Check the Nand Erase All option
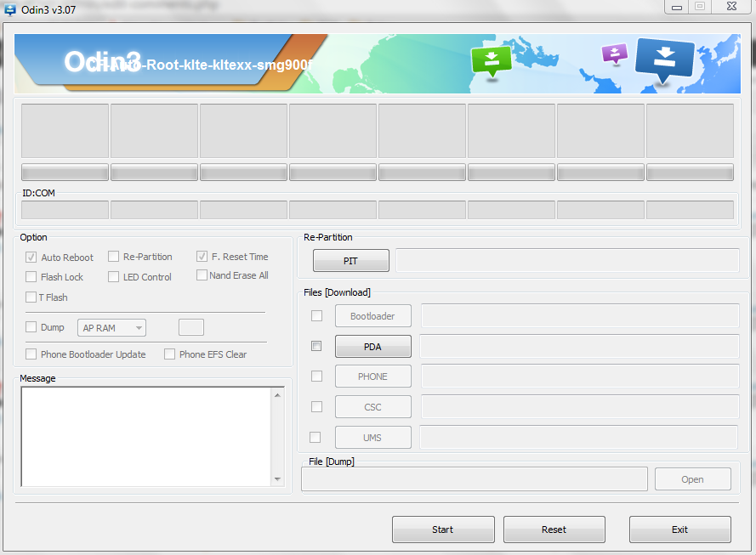 click(x=202, y=275)
